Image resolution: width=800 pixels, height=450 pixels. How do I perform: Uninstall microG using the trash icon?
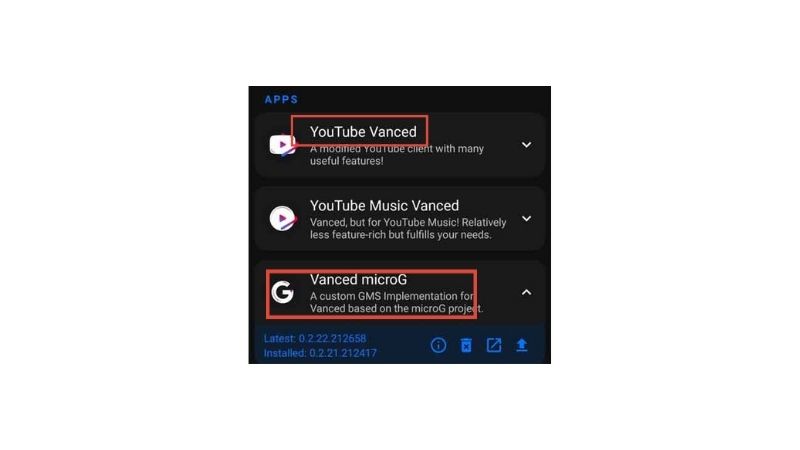466,345
